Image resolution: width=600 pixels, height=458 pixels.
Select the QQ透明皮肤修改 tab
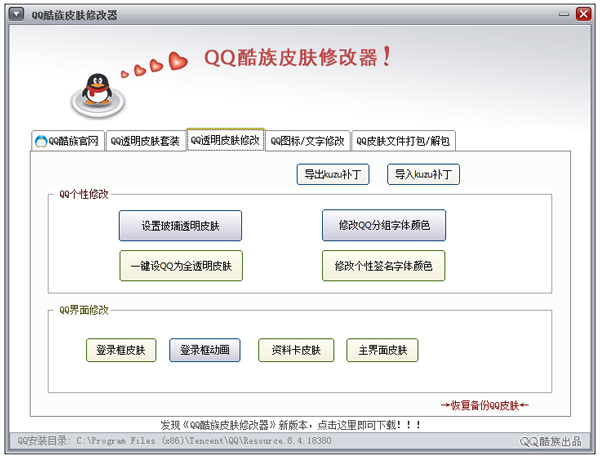pos(225,140)
